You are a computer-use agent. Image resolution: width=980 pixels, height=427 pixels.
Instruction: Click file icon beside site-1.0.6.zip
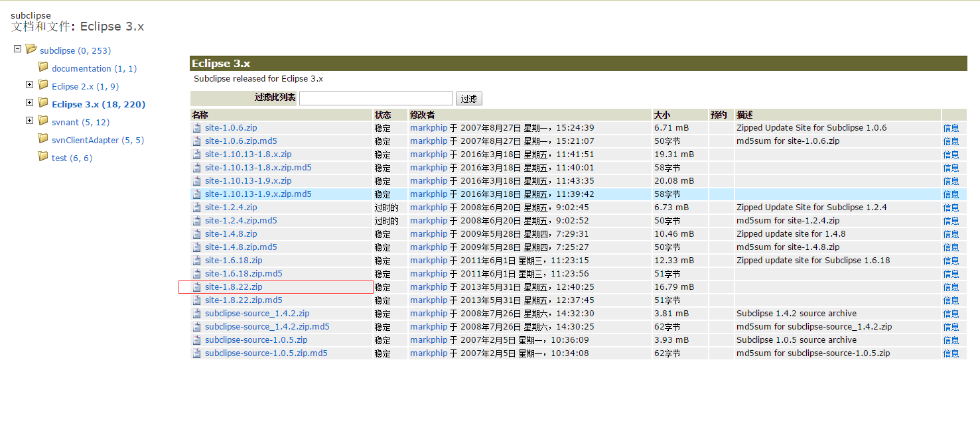click(196, 128)
